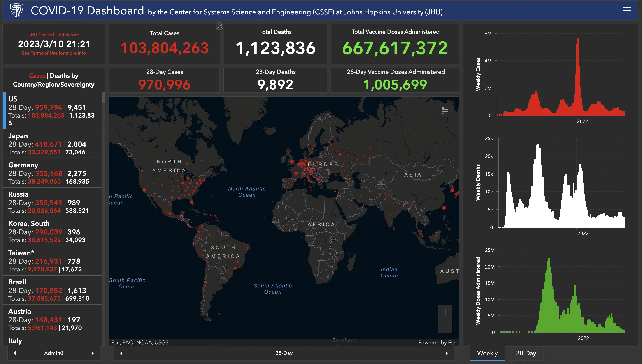The height and width of the screenshot is (364, 642).
Task: Switch charts to Weekly tab
Action: tap(487, 353)
